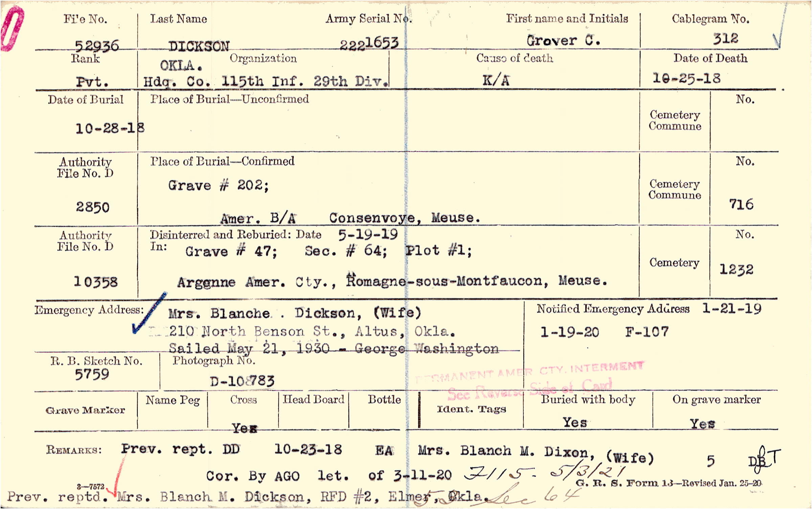Click 'Yes' under Buried with body
This screenshot has width=812, height=509.
tap(574, 423)
